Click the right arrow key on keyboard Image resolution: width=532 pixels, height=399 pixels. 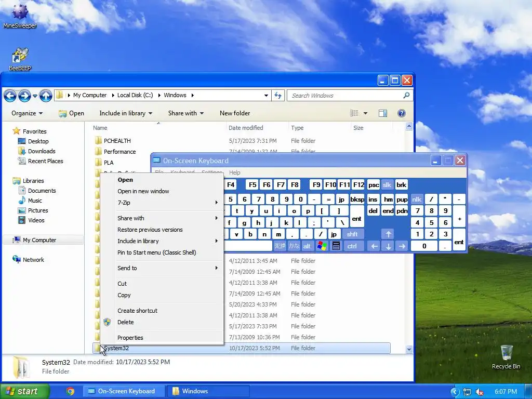click(402, 246)
